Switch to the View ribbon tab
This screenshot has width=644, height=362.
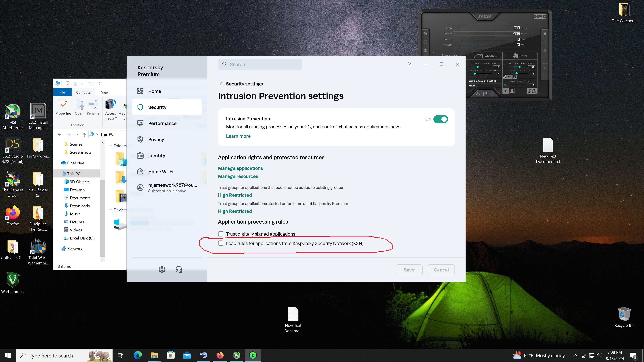[x=104, y=92]
